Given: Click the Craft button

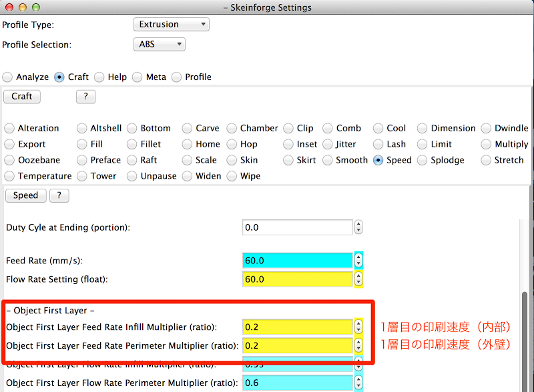Looking at the screenshot, I should point(22,97).
